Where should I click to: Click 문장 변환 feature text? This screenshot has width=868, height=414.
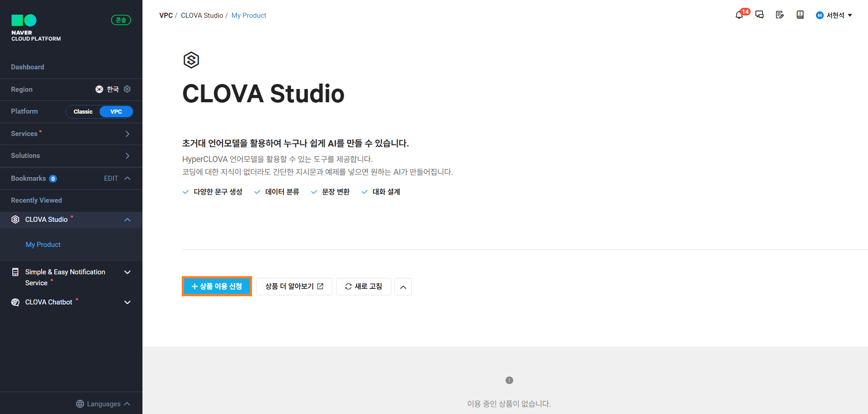336,192
